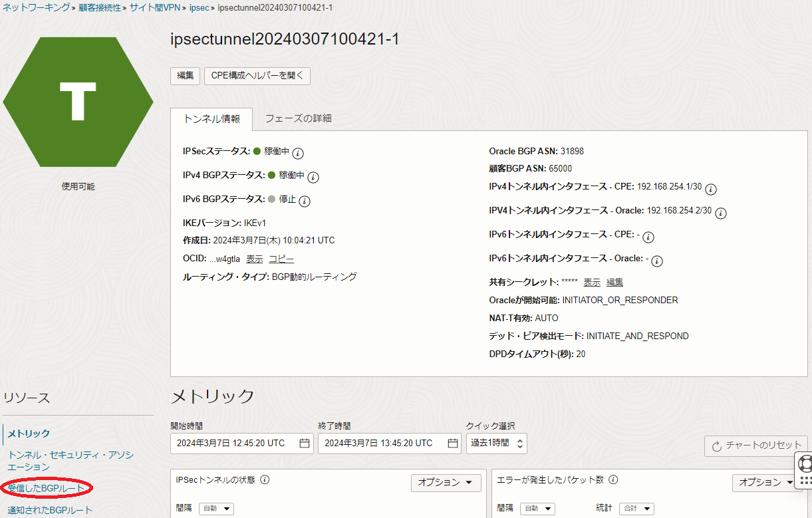Click info icon beside IPv4 BGPステータス
Viewport: 812px width, 518px height.
click(x=313, y=177)
